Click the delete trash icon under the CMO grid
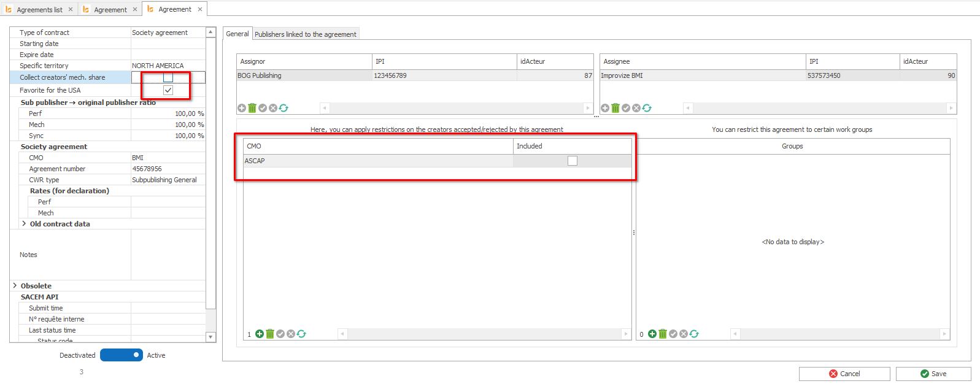The image size is (980, 389). (x=270, y=334)
